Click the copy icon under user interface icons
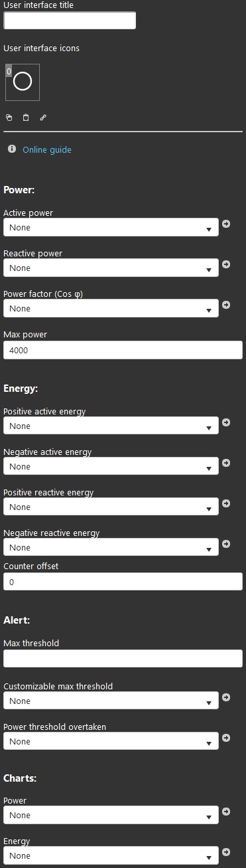This screenshot has height=868, width=246. 9,118
